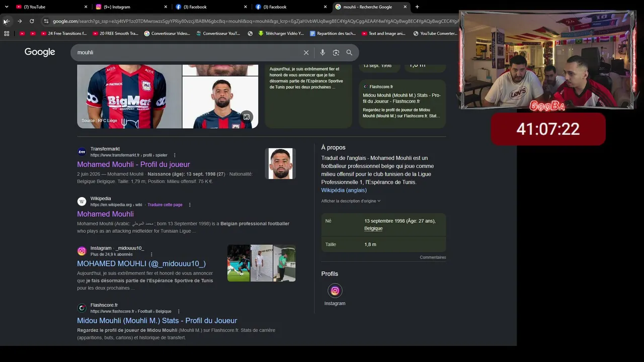Image resolution: width=644 pixels, height=362 pixels.
Task: Open YouTube Converter... bookmark
Action: pos(435,34)
